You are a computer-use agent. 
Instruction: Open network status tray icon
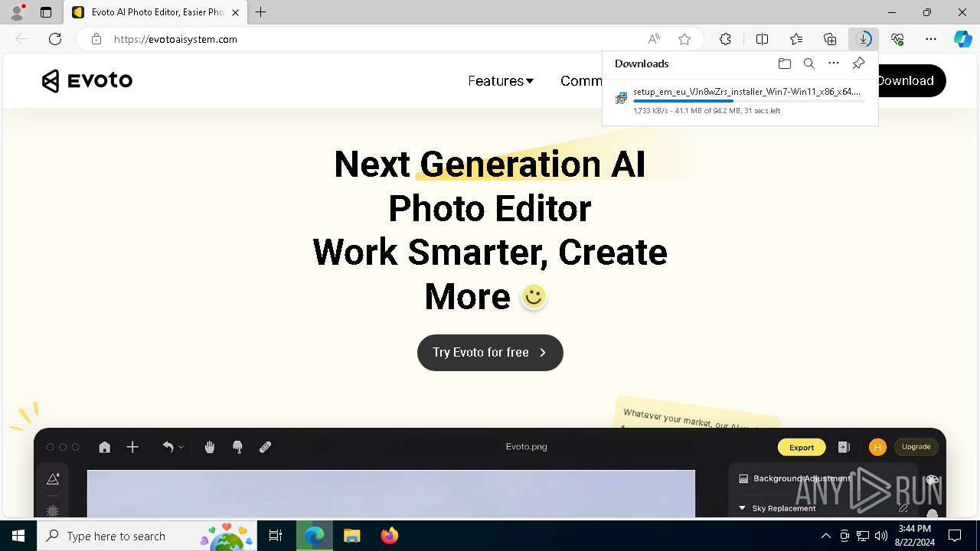(863, 536)
